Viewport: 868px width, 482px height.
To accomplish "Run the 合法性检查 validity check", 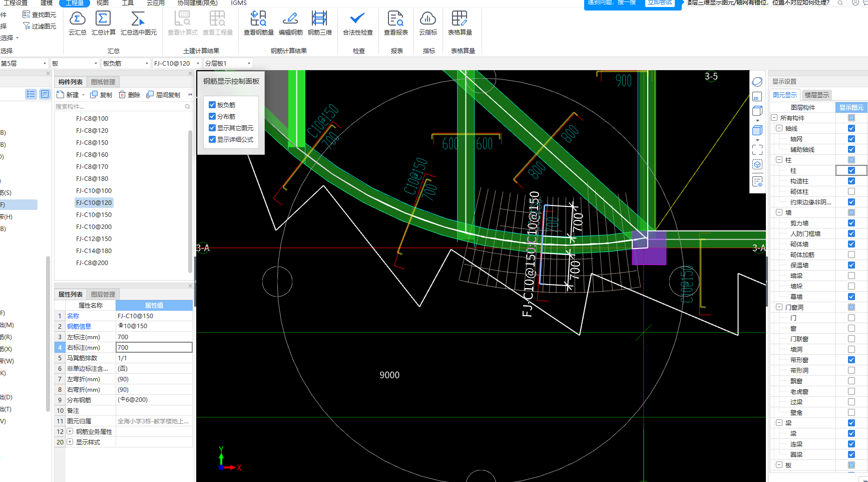I will point(357,23).
